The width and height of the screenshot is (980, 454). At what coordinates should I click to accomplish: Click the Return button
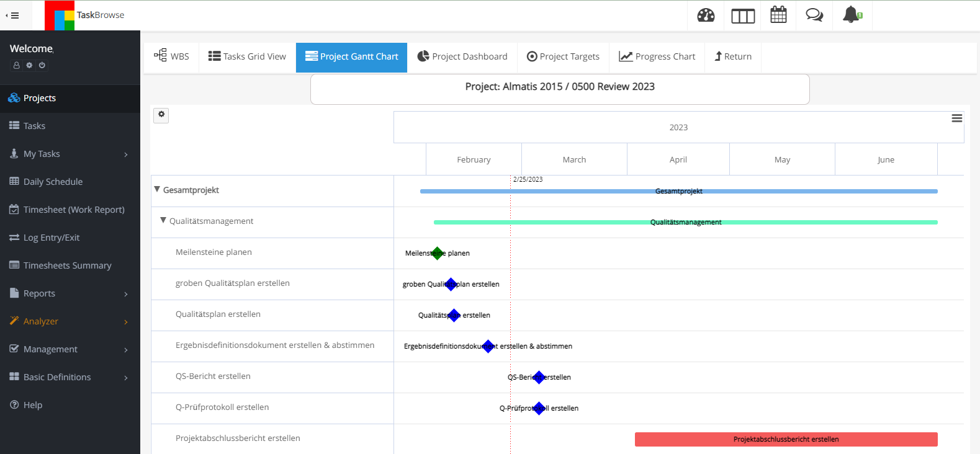tap(733, 56)
